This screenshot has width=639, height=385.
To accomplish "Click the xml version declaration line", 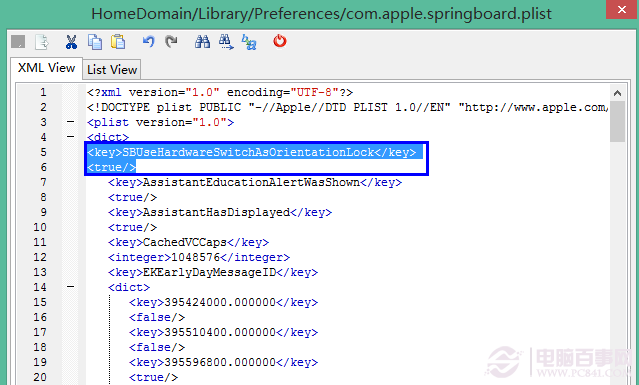I will point(220,92).
